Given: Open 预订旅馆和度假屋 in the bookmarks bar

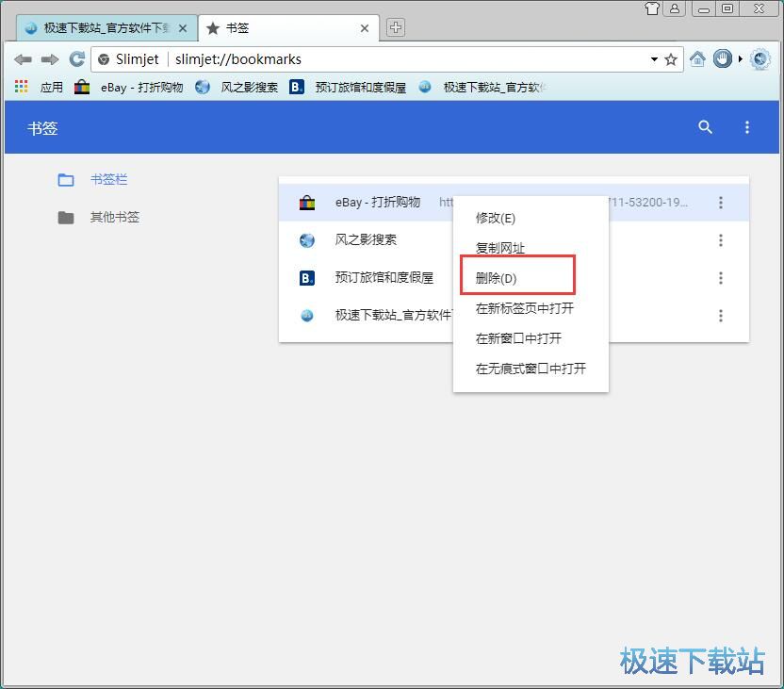Looking at the screenshot, I should tap(348, 88).
